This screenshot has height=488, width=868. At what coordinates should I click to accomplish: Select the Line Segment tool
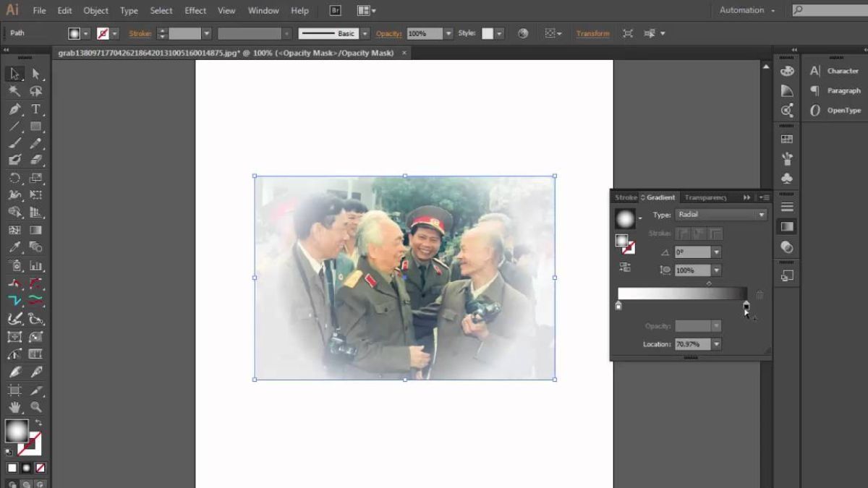coord(14,127)
